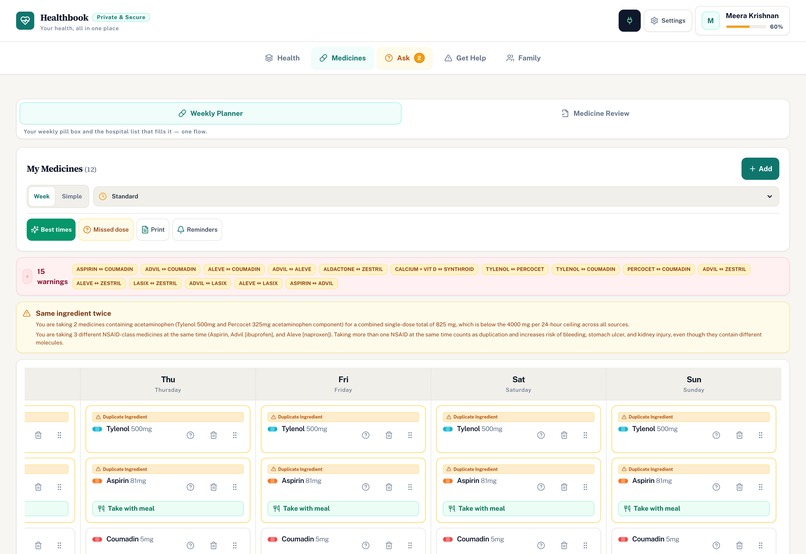This screenshot has height=554, width=806.
Task: Click the Advil ↔ Coumadin warning tag
Action: pyautogui.click(x=171, y=269)
